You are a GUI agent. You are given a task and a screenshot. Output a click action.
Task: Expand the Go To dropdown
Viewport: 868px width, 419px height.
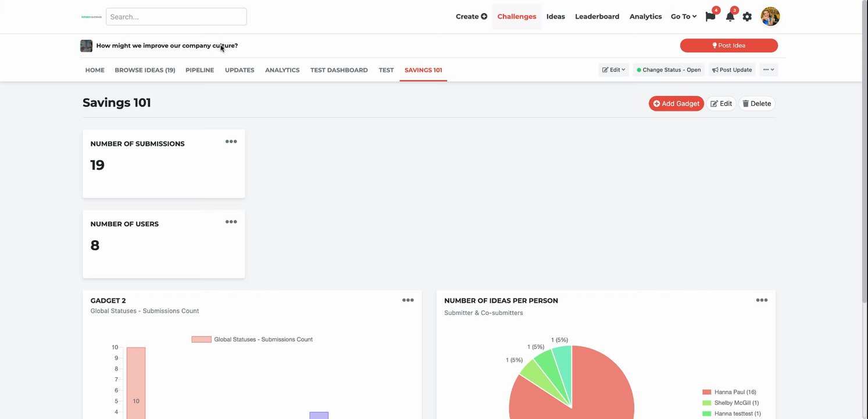pyautogui.click(x=684, y=17)
